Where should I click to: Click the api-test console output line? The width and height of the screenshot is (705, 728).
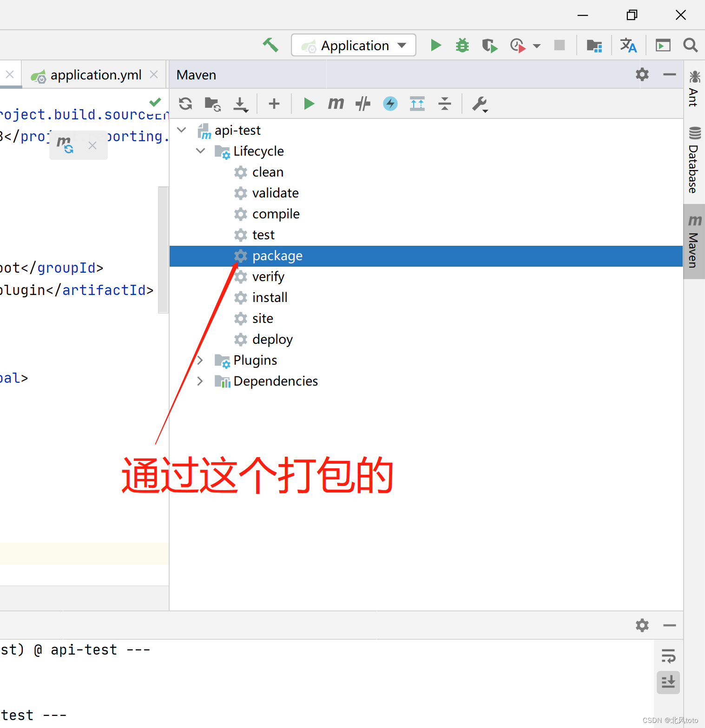(75, 649)
